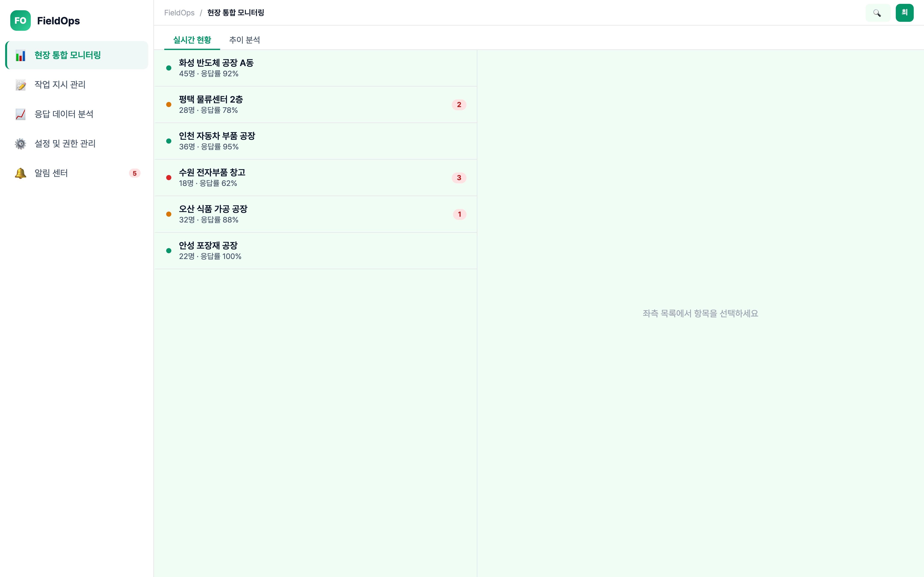Image resolution: width=924 pixels, height=577 pixels.
Task: Click the gear icon for 설정 및 권한 관리
Action: coord(20,143)
